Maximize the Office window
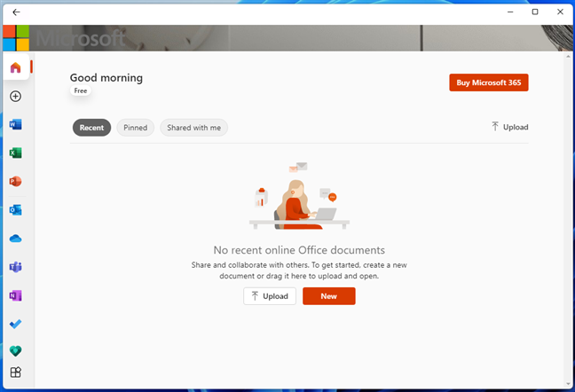 point(535,12)
